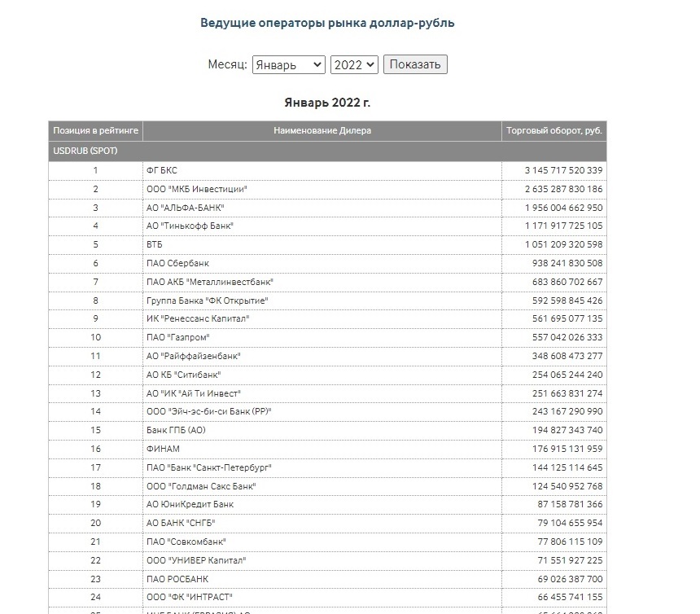
Task: Click turnover value 251 663 831 274
Action: [567, 394]
